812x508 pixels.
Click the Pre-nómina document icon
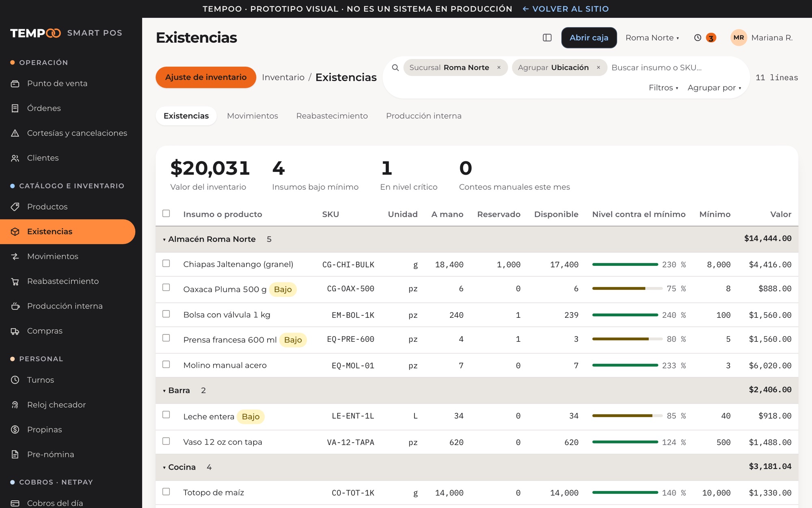[x=15, y=454]
